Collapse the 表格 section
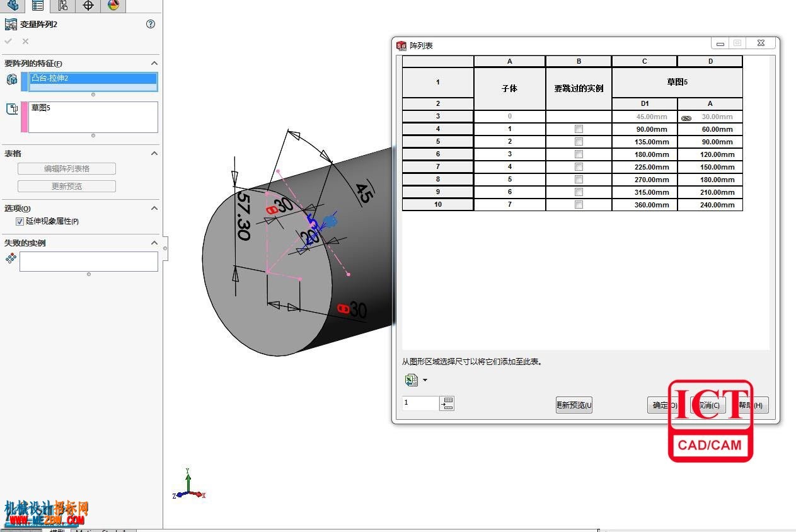Viewport: 796px width, 532px height. pyautogui.click(x=154, y=153)
